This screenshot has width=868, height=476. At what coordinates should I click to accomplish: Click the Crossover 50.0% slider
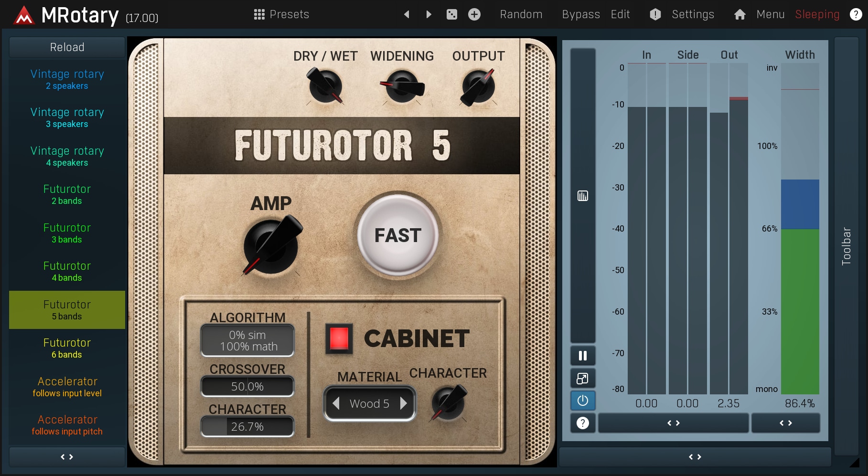pos(247,386)
